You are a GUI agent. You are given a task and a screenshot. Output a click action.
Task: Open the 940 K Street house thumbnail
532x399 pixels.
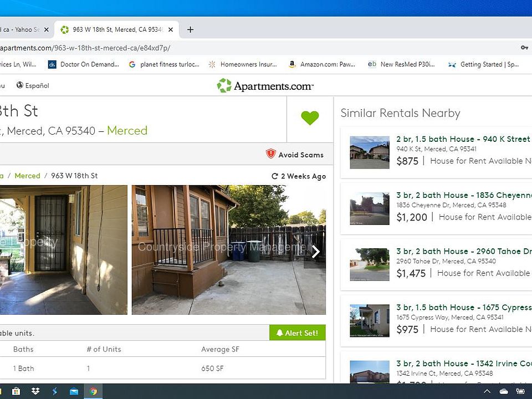click(370, 152)
